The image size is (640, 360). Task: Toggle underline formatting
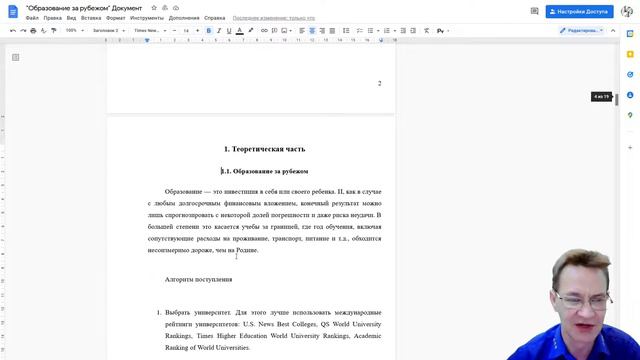tap(229, 31)
